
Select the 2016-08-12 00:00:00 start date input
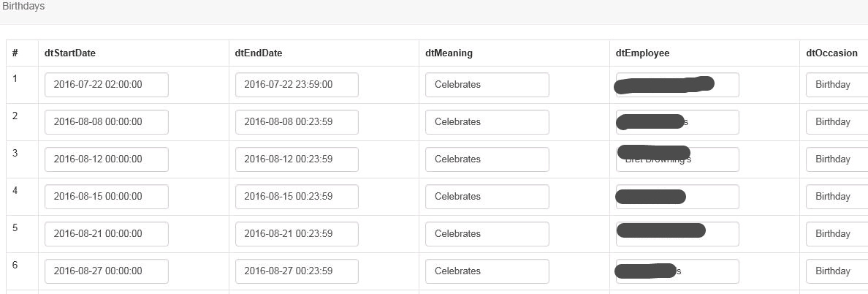[106, 159]
